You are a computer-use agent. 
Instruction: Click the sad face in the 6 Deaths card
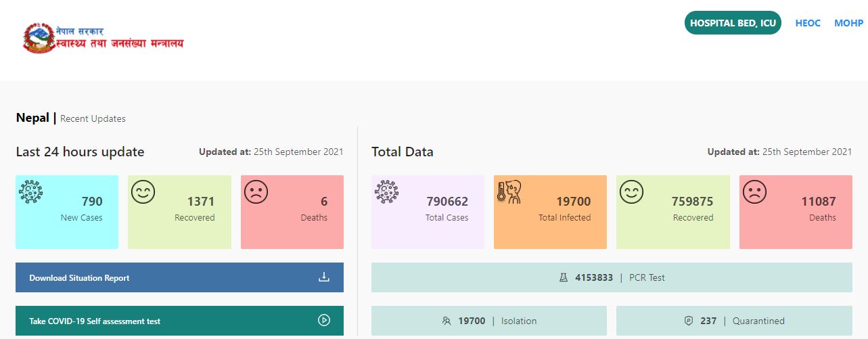[x=256, y=192]
